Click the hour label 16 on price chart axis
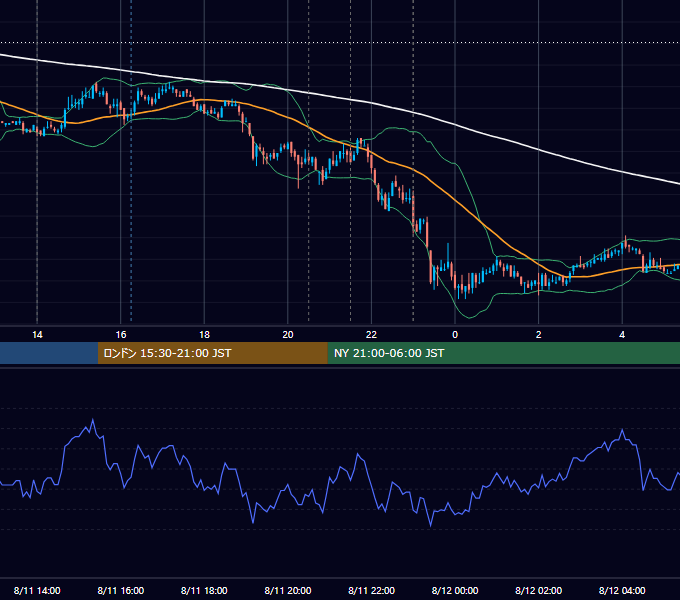The height and width of the screenshot is (600, 680). click(x=121, y=335)
